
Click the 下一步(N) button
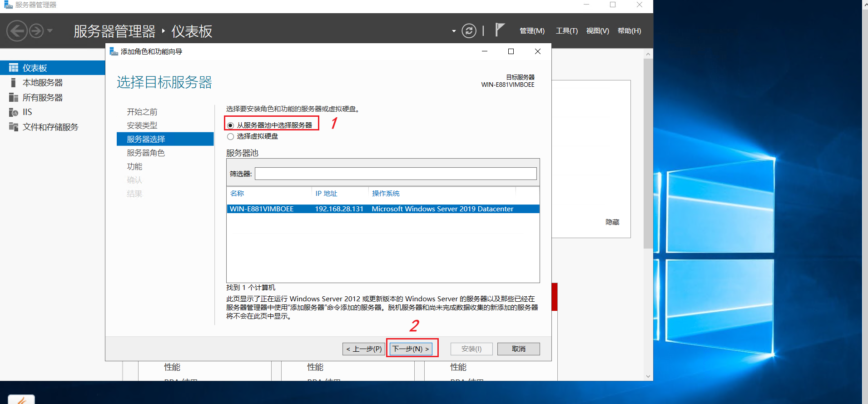pyautogui.click(x=411, y=349)
